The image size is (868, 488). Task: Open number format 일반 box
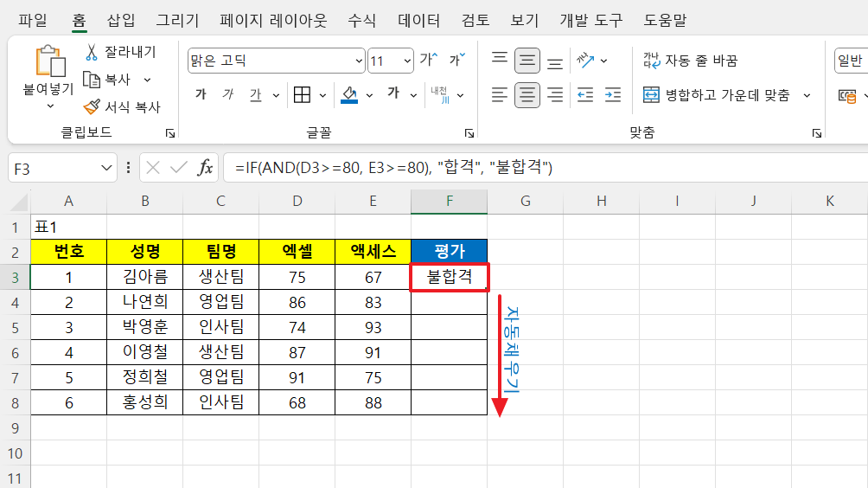(852, 61)
